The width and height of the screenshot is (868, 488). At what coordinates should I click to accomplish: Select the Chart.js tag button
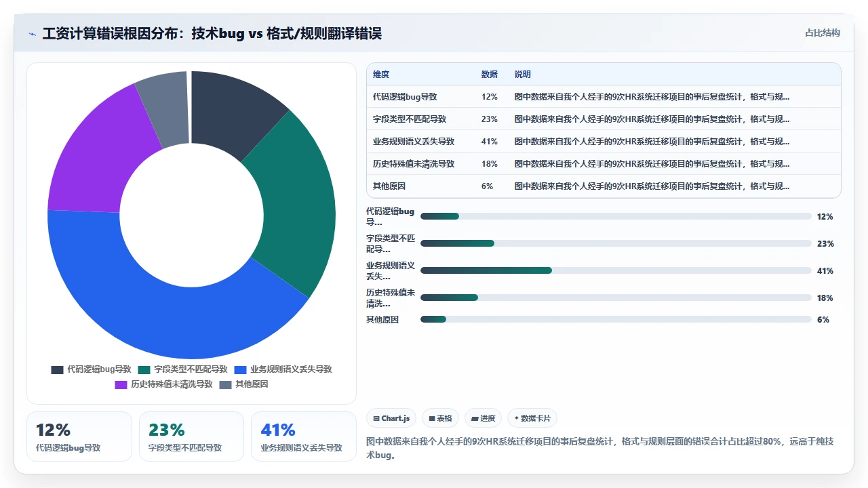click(391, 418)
